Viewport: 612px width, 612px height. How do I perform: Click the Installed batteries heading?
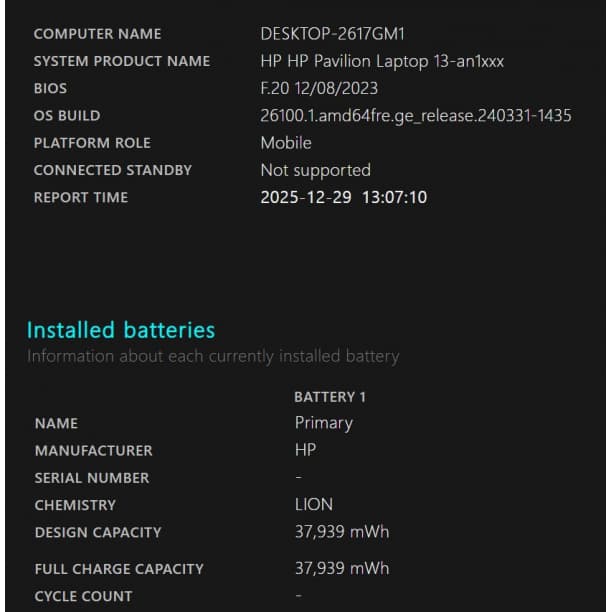pyautogui.click(x=121, y=330)
